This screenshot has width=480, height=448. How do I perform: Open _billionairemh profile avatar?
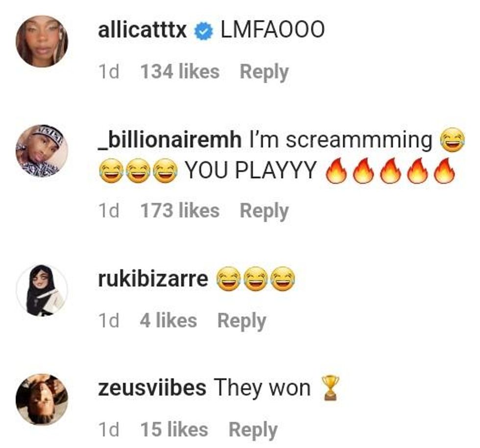42,151
